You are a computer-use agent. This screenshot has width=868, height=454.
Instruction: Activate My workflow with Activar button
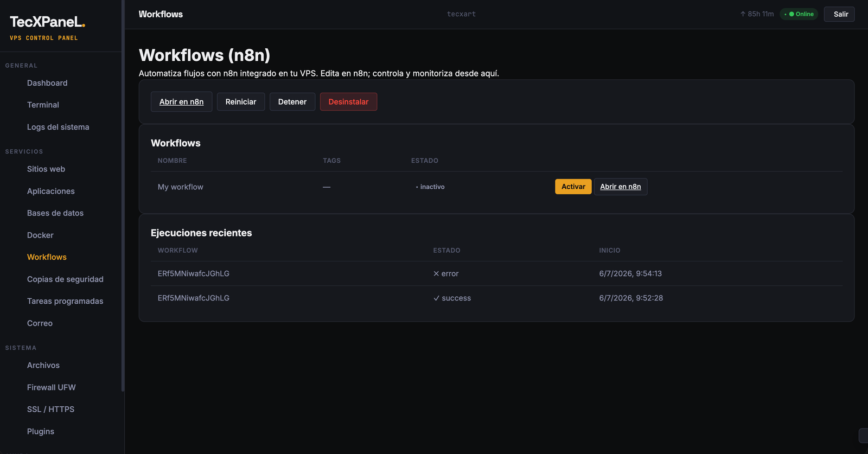coord(573,187)
